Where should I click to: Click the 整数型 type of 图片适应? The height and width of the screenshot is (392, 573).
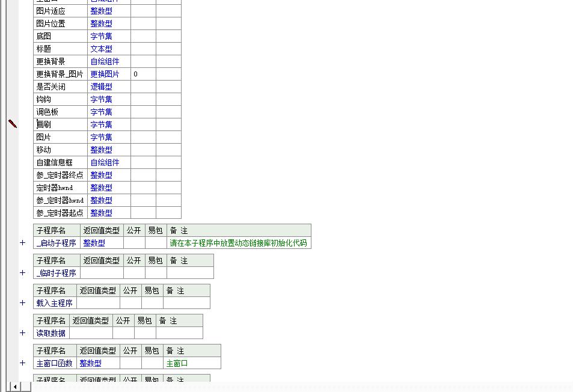coord(101,11)
